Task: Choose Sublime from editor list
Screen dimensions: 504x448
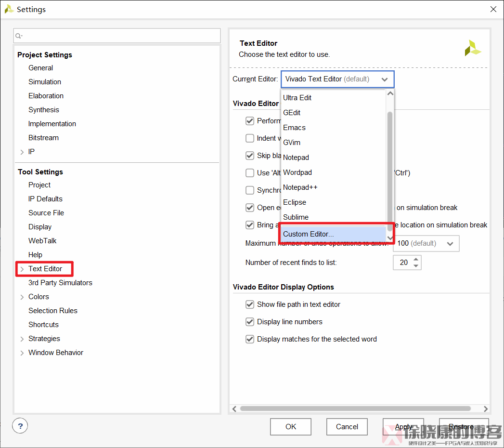Action: (x=333, y=217)
